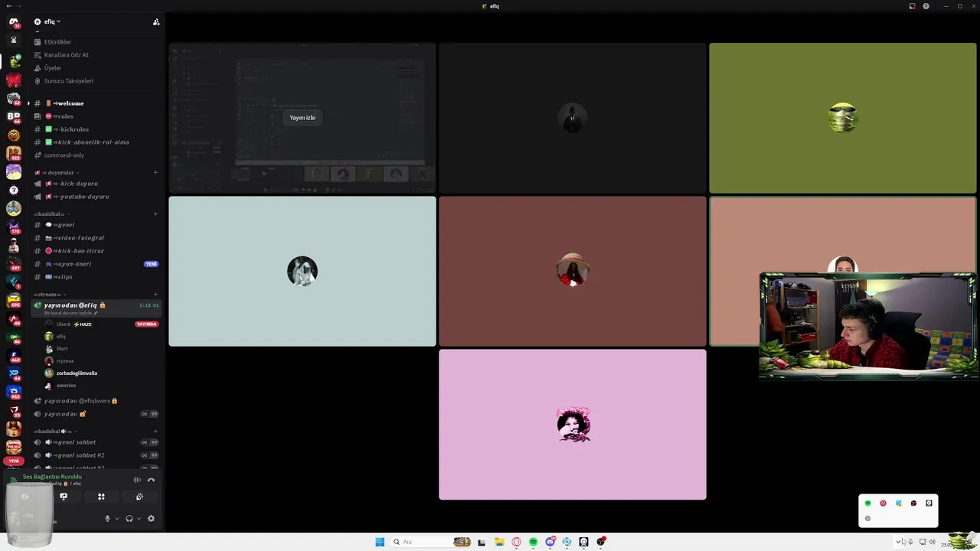Share your screen from voice panel
This screenshot has width=980, height=551.
coord(64,497)
